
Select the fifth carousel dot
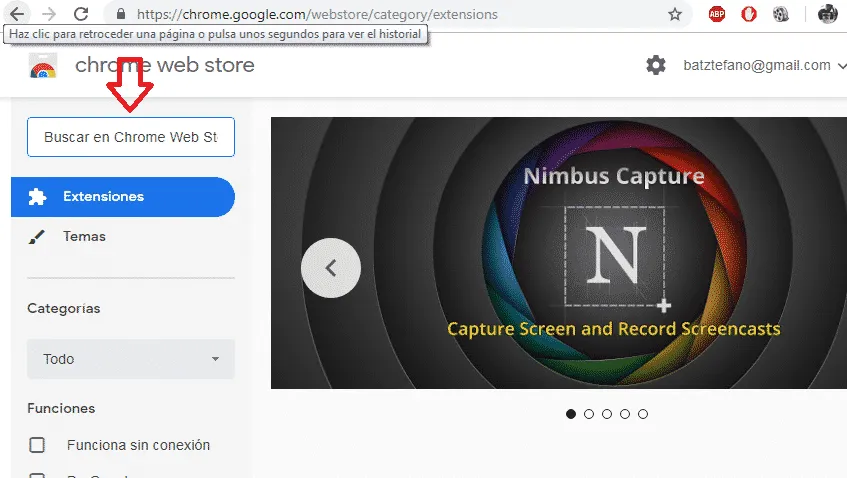[643, 414]
